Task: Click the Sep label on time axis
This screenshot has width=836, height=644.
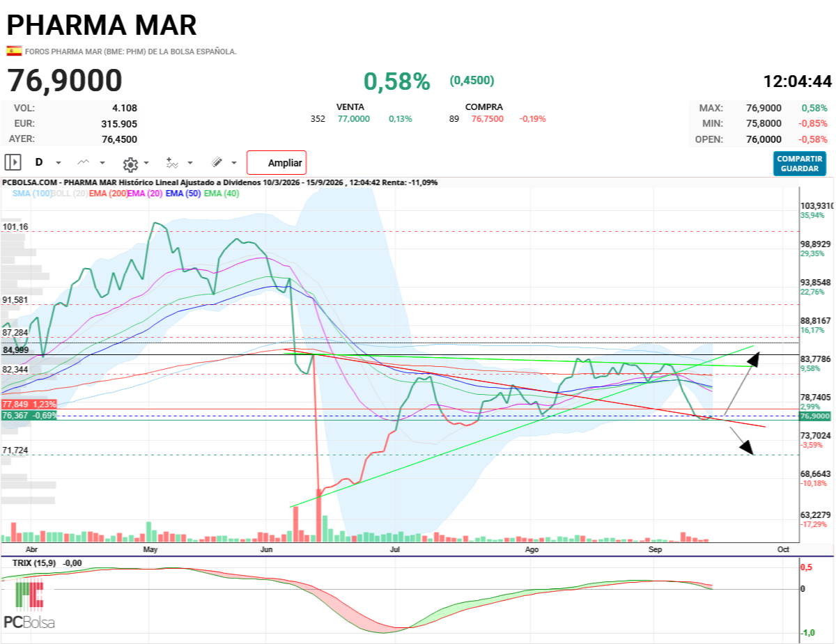Action: (654, 549)
